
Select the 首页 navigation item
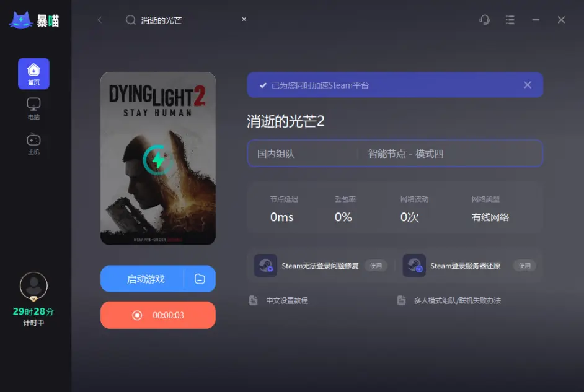[x=33, y=73]
